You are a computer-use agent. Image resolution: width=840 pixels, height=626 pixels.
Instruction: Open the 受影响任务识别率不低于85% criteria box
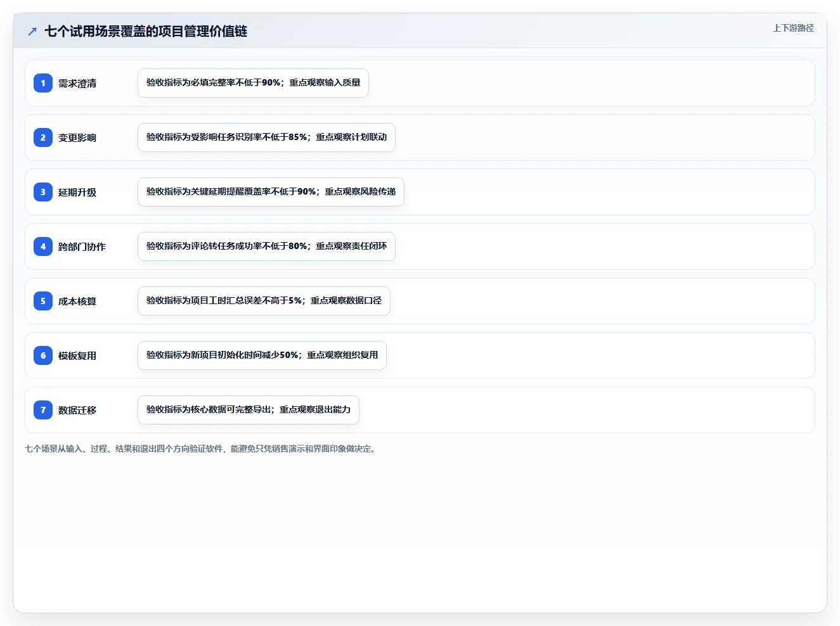[266, 137]
